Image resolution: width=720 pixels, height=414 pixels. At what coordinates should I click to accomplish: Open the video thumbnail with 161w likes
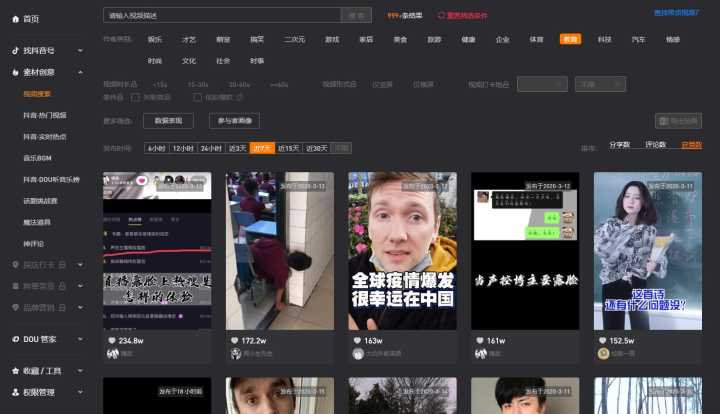tap(525, 251)
